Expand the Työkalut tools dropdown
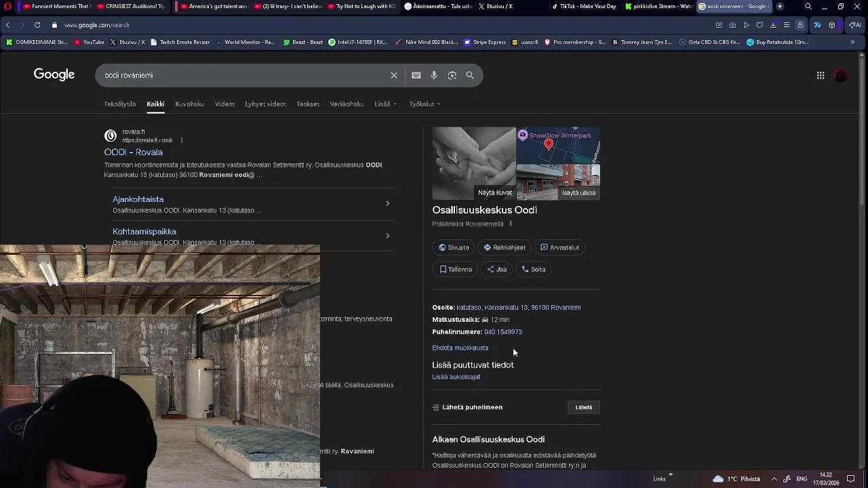 425,104
